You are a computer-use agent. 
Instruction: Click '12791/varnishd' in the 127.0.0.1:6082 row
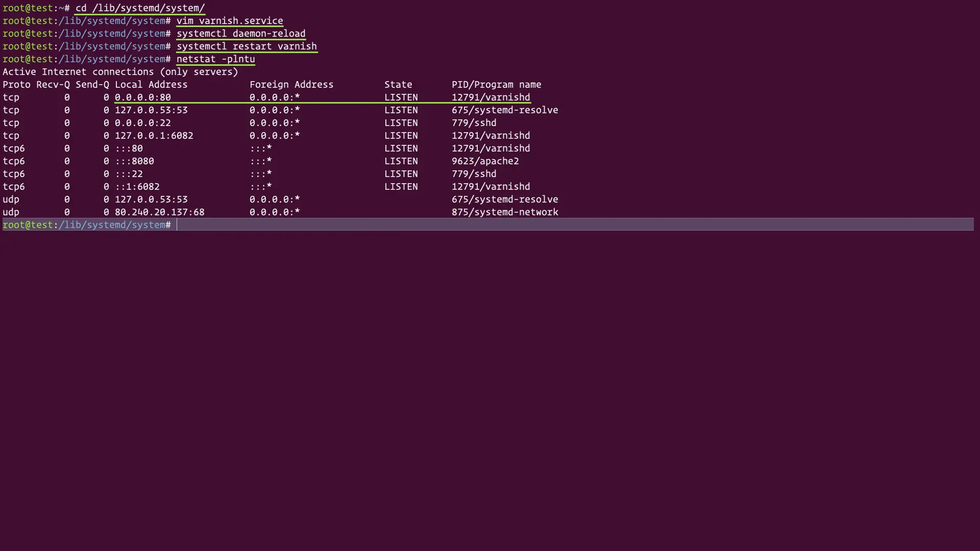(x=491, y=136)
